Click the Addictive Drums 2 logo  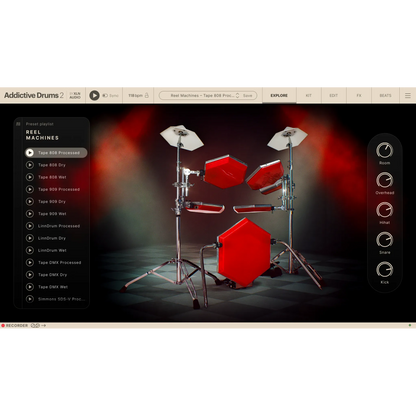pos(34,95)
